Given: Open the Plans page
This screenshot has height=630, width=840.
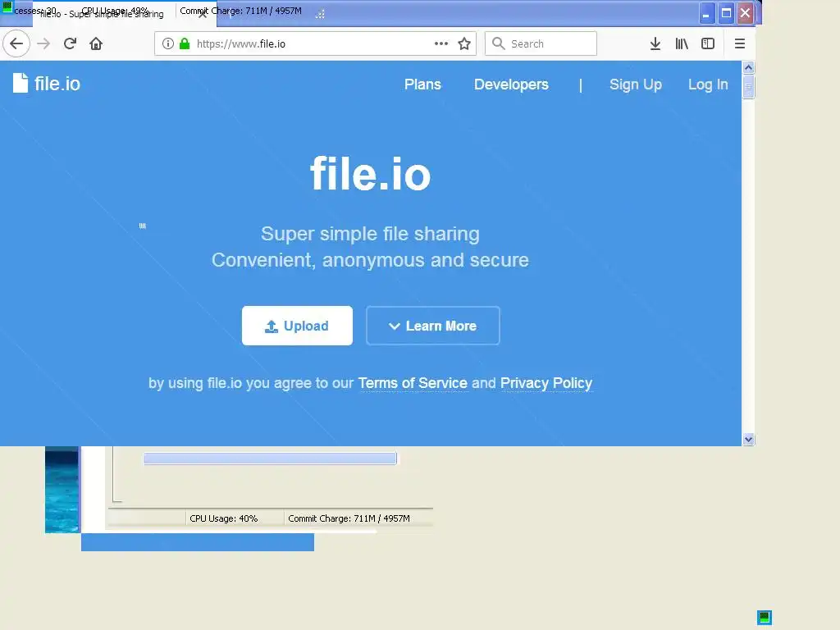Looking at the screenshot, I should pyautogui.click(x=422, y=84).
